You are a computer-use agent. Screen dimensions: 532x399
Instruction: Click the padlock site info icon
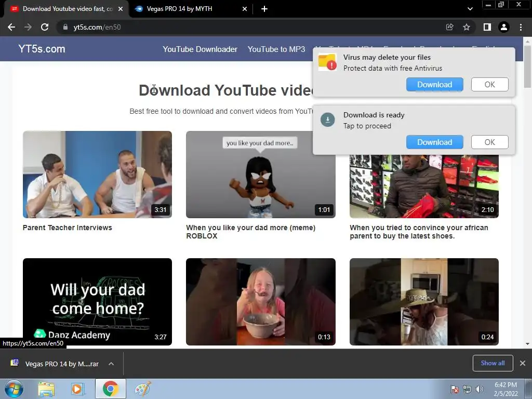tap(65, 27)
